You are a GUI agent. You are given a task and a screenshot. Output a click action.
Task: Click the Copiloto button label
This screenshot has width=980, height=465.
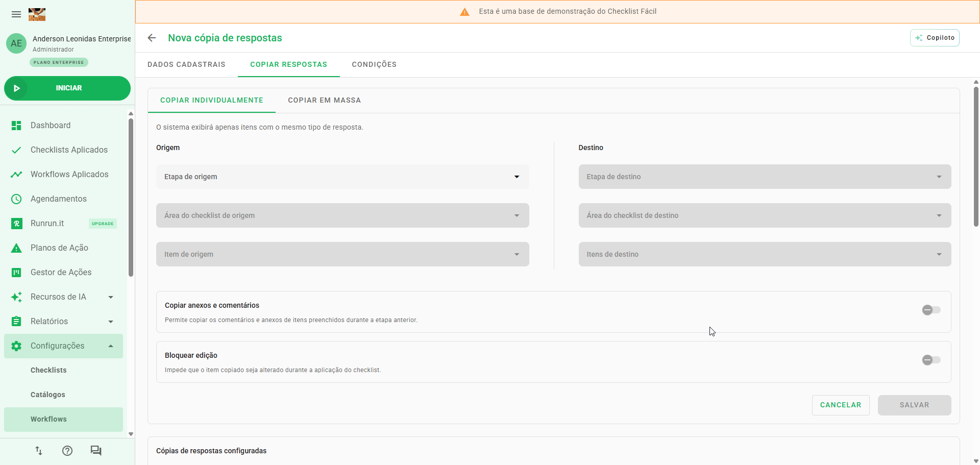(941, 38)
